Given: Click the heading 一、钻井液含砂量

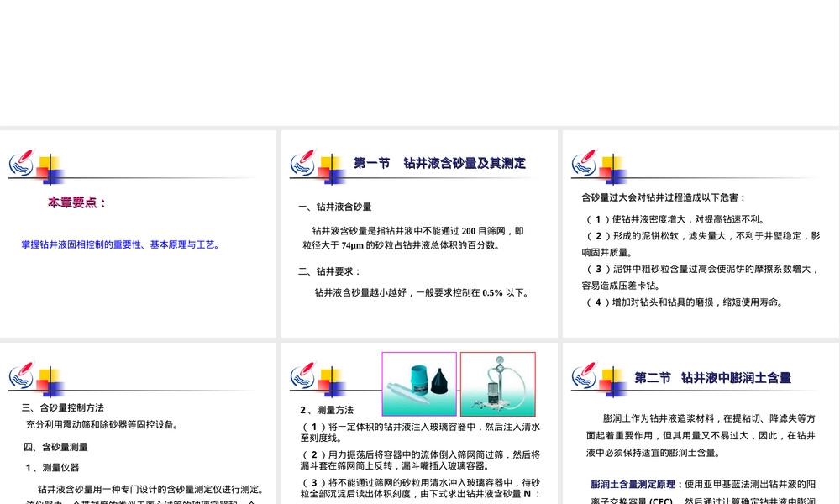Looking at the screenshot, I should coord(335,207).
